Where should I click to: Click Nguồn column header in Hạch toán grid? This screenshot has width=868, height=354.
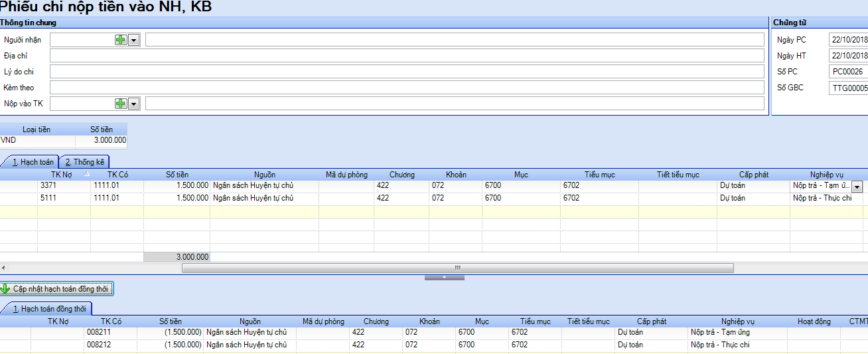point(264,175)
